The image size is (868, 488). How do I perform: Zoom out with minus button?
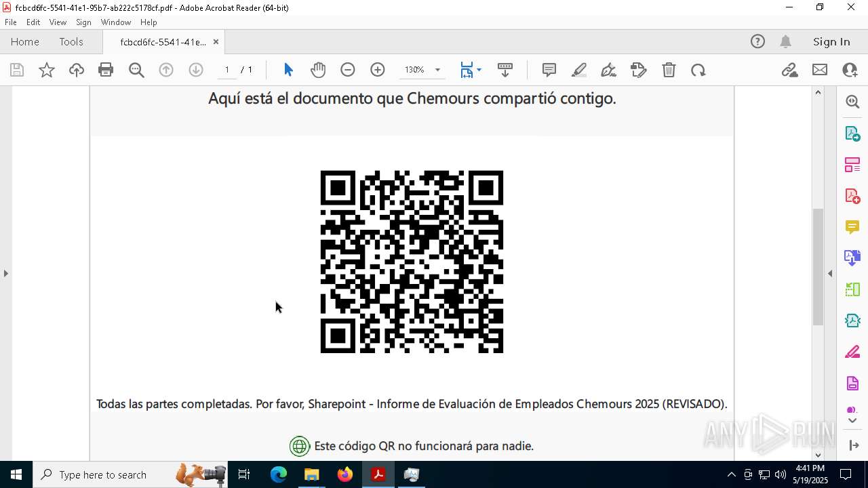coord(348,70)
